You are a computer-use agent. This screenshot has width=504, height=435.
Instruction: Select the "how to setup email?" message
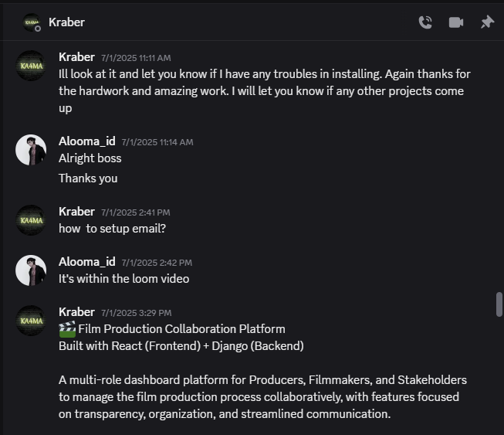coord(112,229)
